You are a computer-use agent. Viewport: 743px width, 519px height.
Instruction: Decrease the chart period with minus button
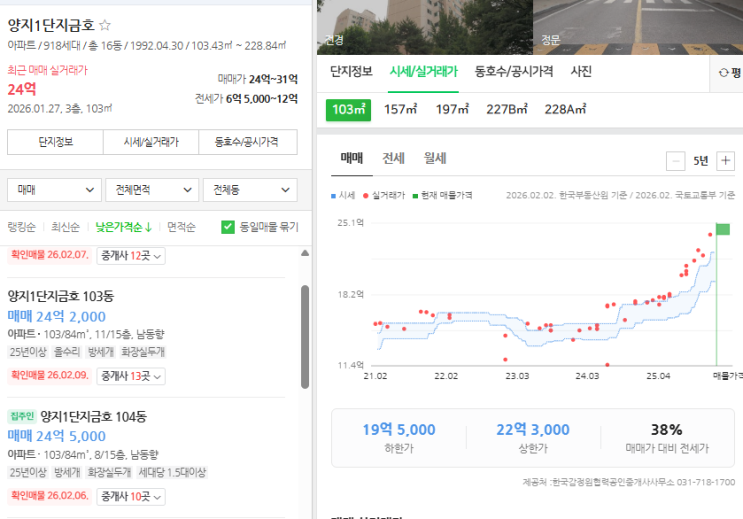675,161
